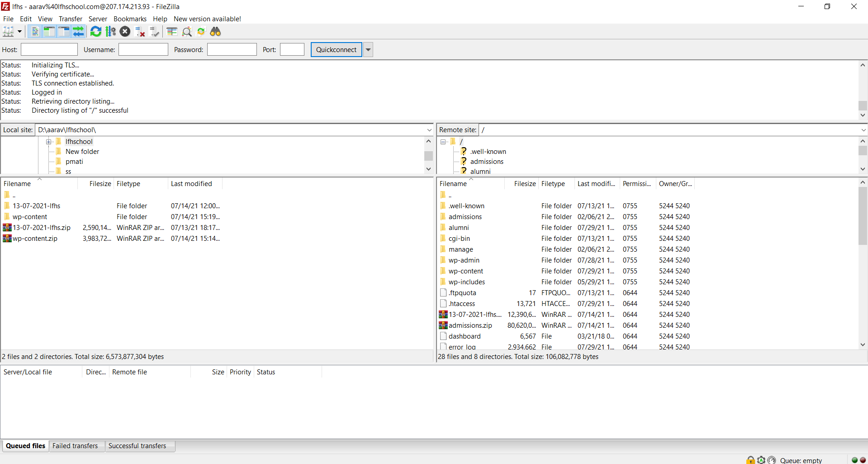Click the remote file list vertical scrollbar

pyautogui.click(x=863, y=263)
